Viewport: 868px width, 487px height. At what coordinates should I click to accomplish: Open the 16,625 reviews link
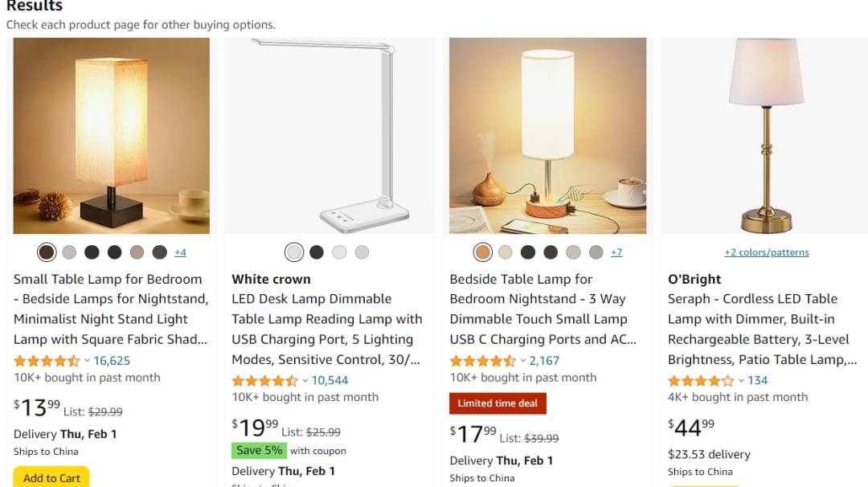coord(112,361)
